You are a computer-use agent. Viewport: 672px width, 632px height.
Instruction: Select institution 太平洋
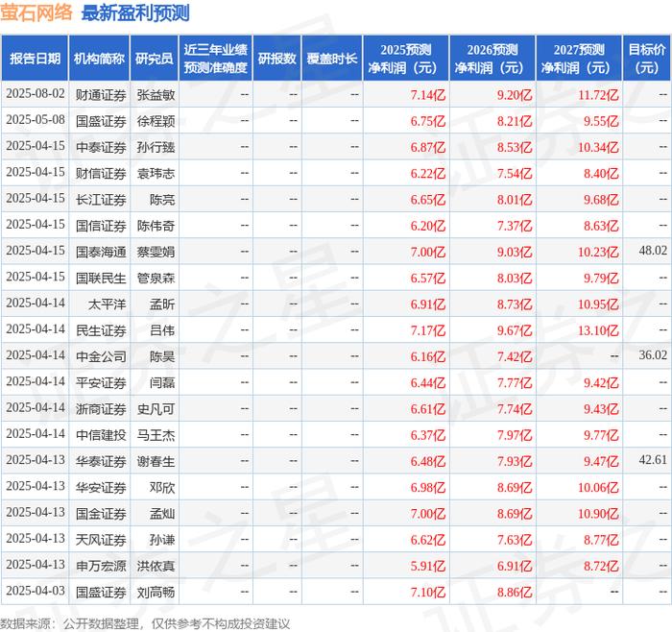click(x=108, y=304)
